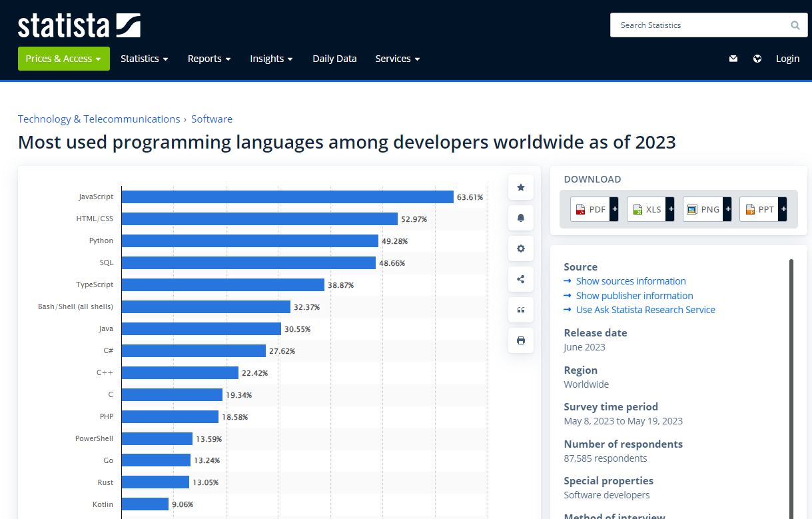The image size is (812, 519).
Task: Click the Go axis label
Action: point(109,460)
